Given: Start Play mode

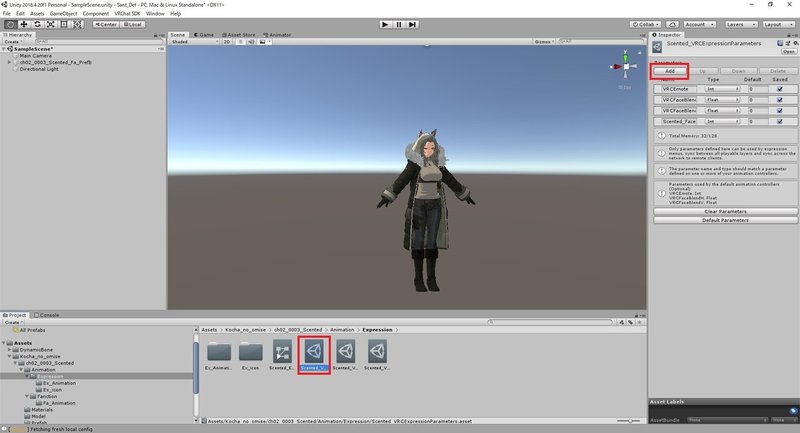Looking at the screenshot, I should coord(385,24).
